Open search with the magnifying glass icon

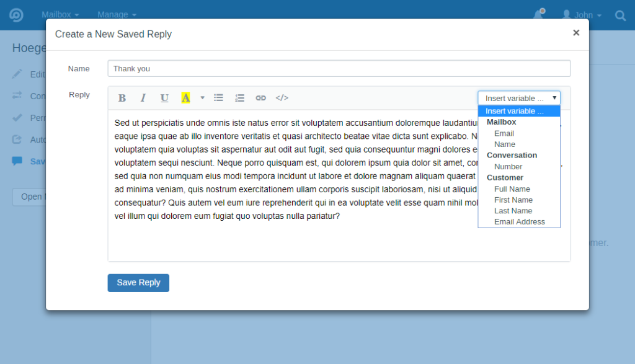tap(620, 15)
